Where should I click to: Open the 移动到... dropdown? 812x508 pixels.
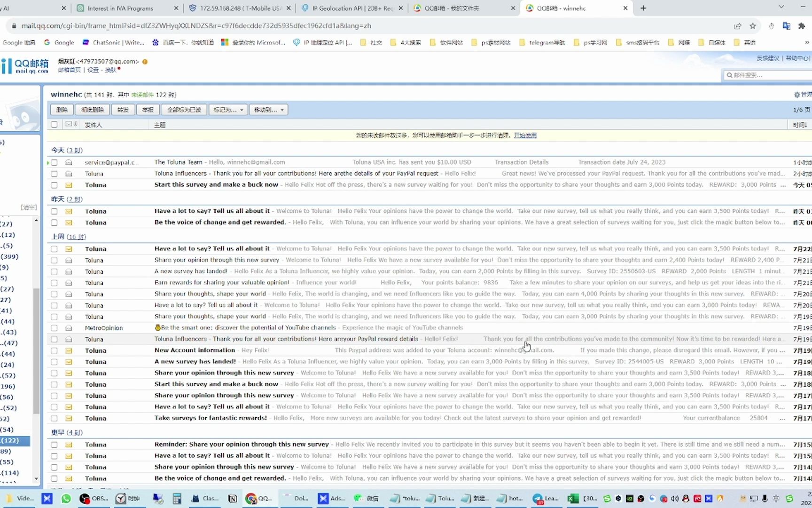(x=268, y=110)
